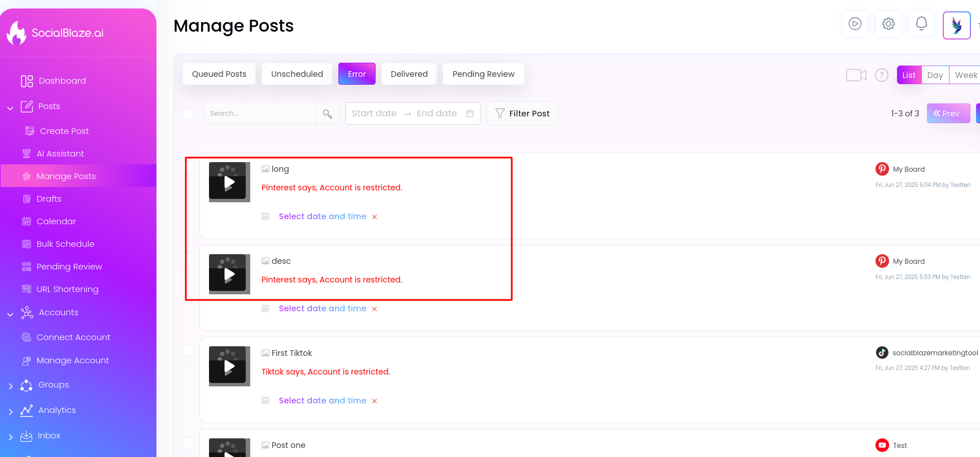
Task: Click the play tutorial icon in header
Action: [x=855, y=24]
